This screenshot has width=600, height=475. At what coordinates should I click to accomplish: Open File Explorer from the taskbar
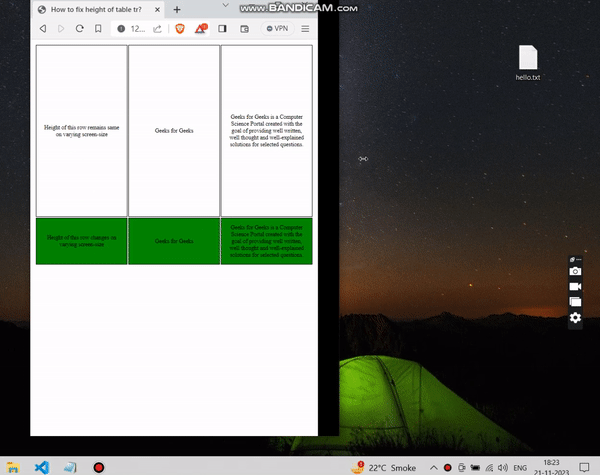[x=13, y=467]
